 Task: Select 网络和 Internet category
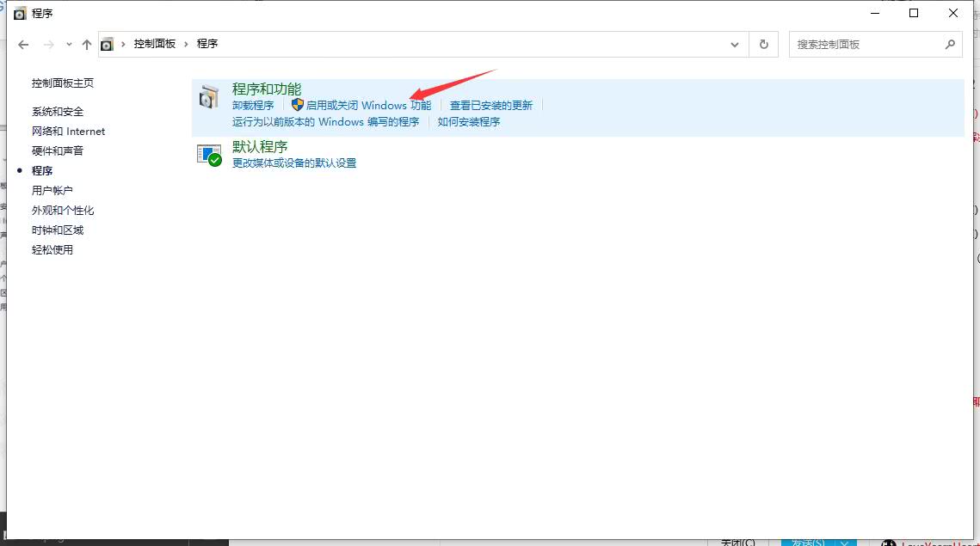pos(68,132)
